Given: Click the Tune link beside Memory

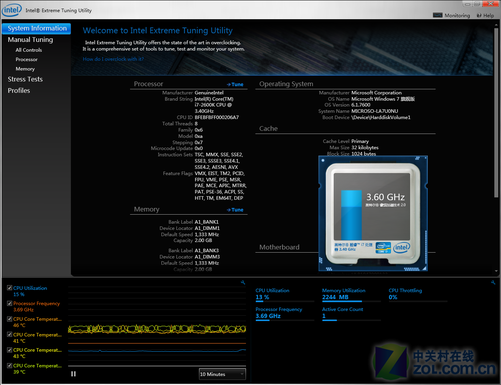Looking at the screenshot, I should (x=235, y=210).
